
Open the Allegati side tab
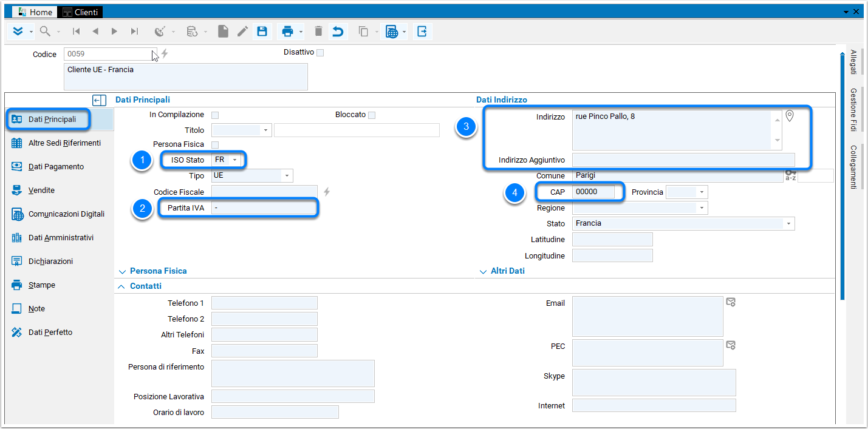(x=853, y=62)
